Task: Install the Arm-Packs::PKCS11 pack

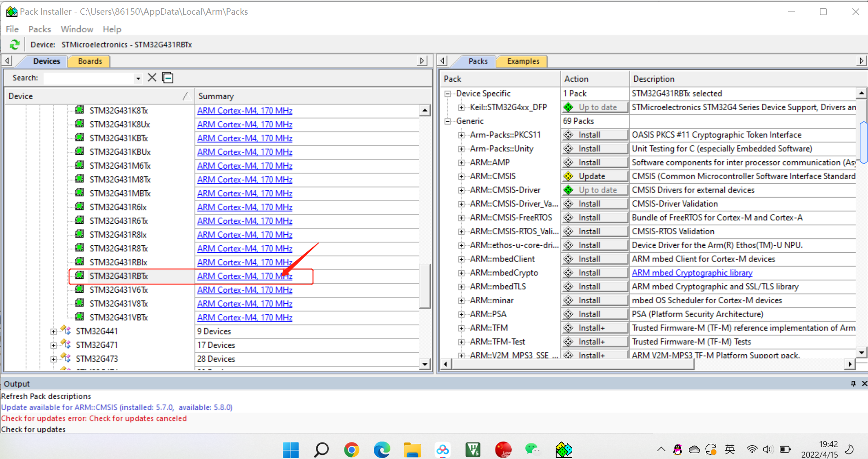Action: (x=595, y=135)
